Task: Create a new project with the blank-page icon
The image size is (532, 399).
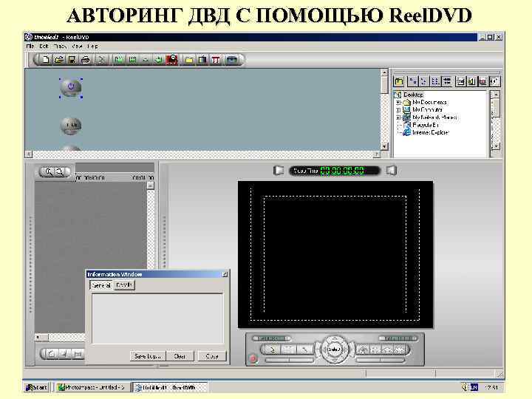Action: [46, 60]
